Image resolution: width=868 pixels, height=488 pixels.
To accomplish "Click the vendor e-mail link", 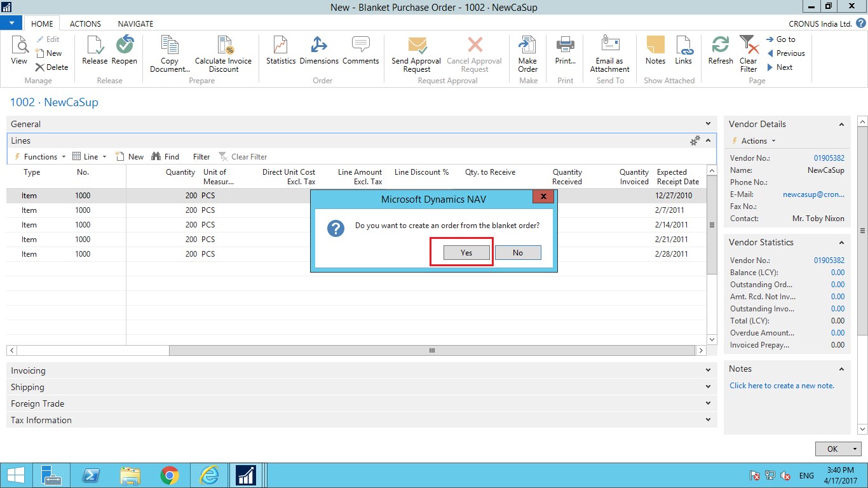I will point(814,194).
